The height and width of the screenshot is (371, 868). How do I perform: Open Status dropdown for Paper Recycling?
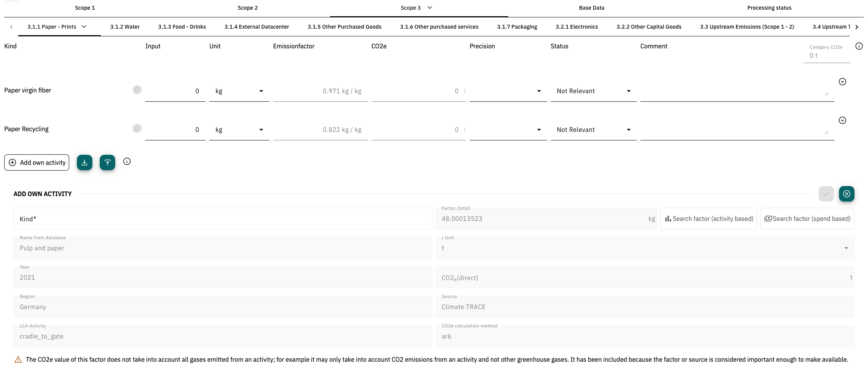tap(593, 130)
